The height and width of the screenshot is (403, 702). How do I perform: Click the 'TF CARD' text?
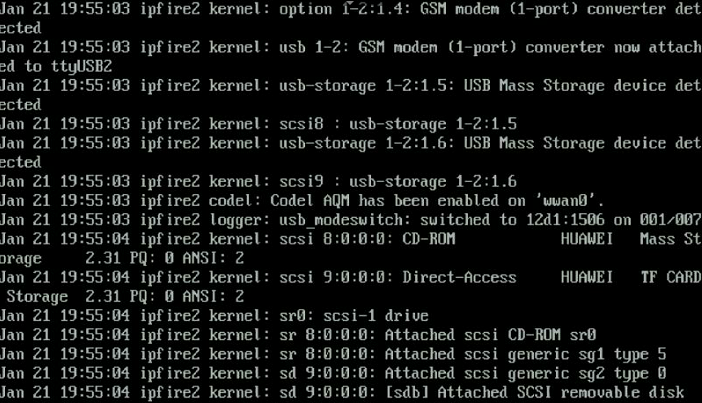671,277
